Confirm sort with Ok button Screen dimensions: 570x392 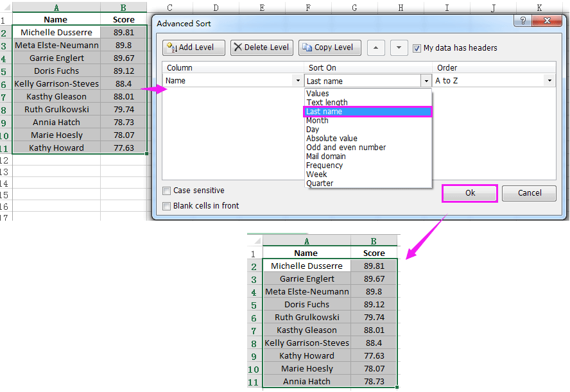(x=470, y=193)
